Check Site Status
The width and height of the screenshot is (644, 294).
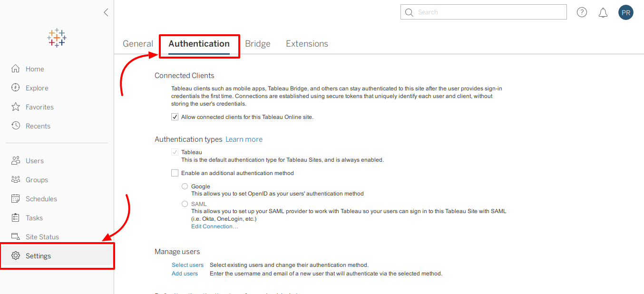42,236
